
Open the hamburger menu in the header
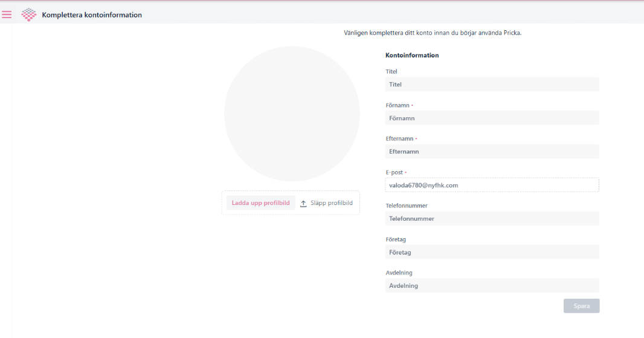(7, 15)
